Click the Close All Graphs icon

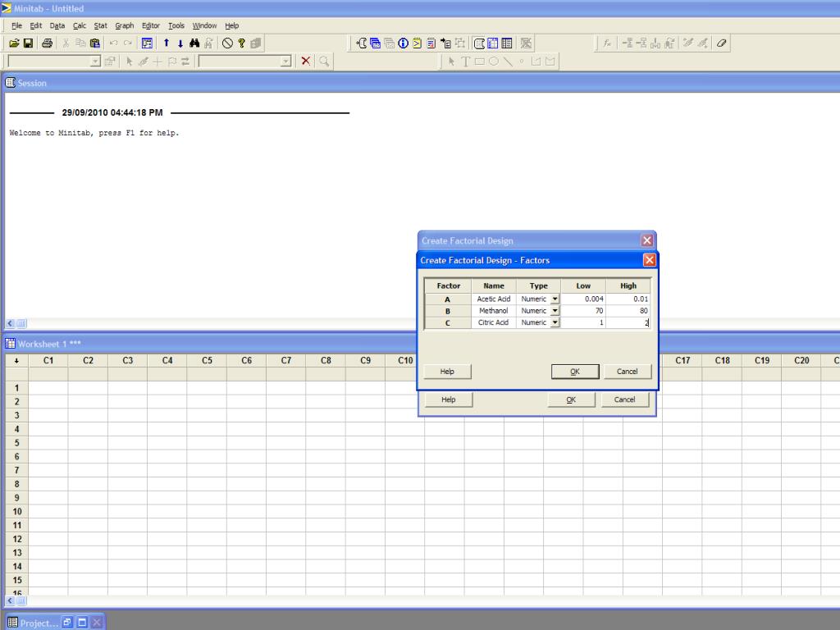(526, 43)
